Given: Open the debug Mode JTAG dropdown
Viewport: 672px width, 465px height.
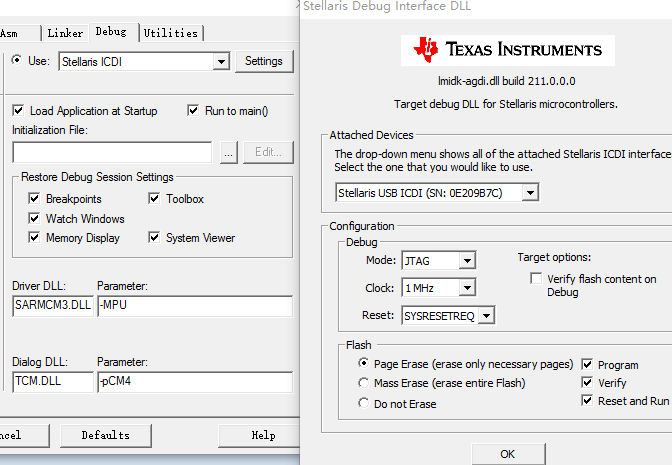Looking at the screenshot, I should click(x=467, y=261).
